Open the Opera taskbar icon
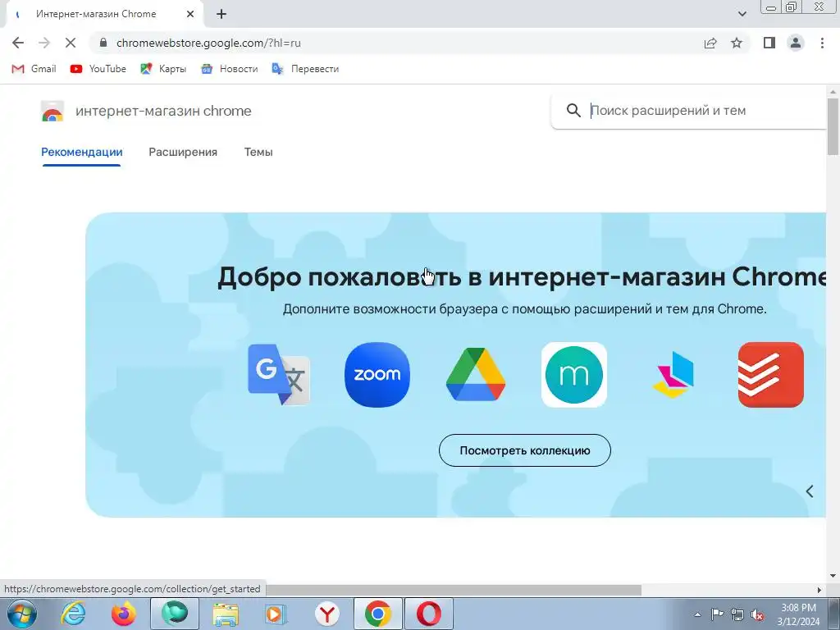Screen dimensions: 840x630 click(429, 614)
